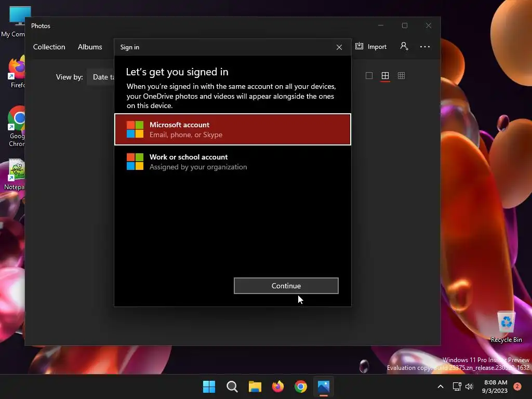The height and width of the screenshot is (399, 532).
Task: Open the clock showing 8:08 AM
Action: (x=495, y=387)
